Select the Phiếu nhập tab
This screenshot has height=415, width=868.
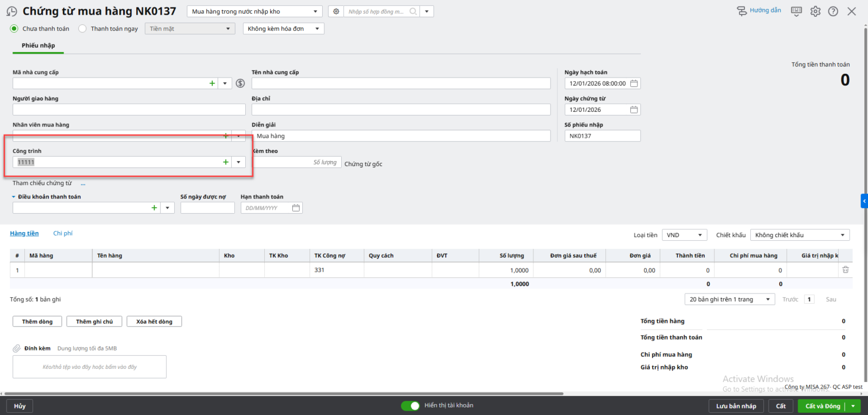click(38, 46)
